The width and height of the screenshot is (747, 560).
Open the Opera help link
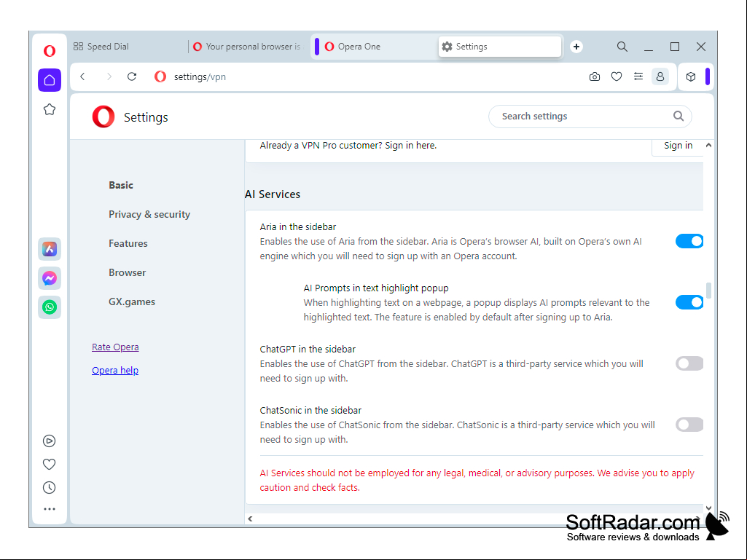[115, 371]
